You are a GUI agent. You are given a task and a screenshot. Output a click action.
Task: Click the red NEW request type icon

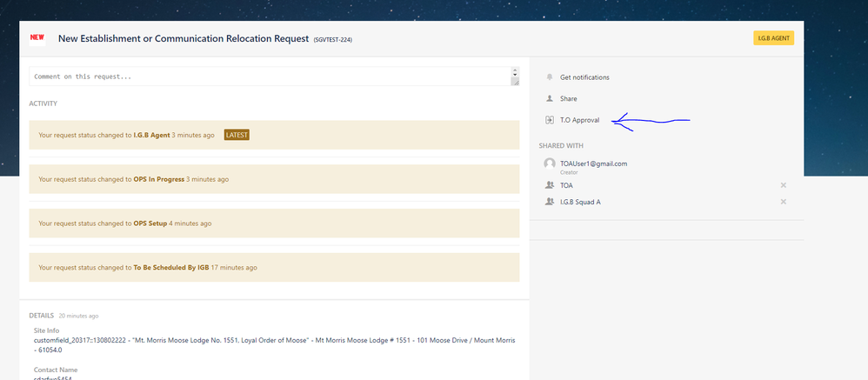click(x=37, y=37)
